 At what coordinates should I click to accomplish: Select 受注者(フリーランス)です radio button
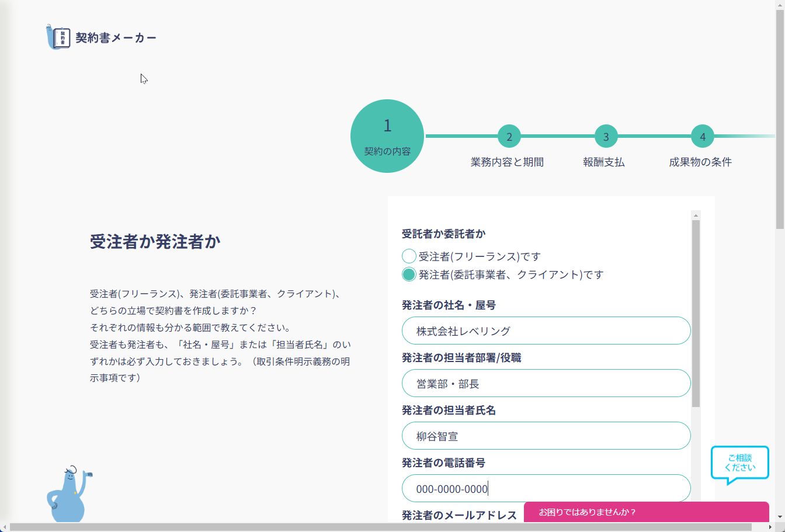pyautogui.click(x=409, y=256)
